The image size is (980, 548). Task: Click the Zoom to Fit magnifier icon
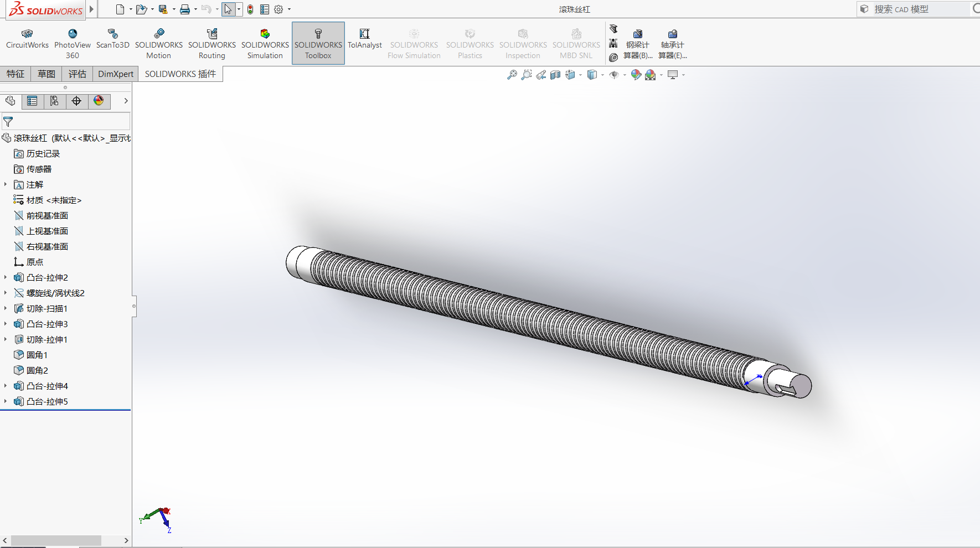tap(512, 75)
